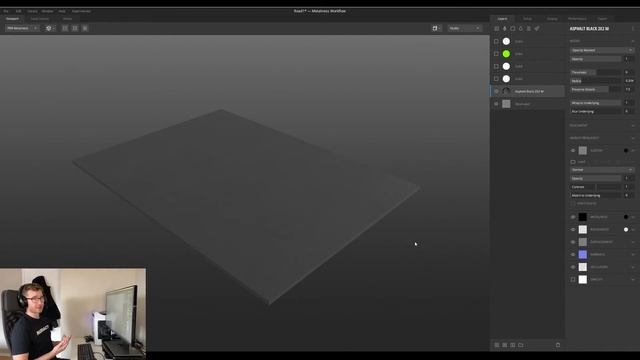Click the black dot next to Metalness channel
640x360 pixels.
[x=626, y=217]
